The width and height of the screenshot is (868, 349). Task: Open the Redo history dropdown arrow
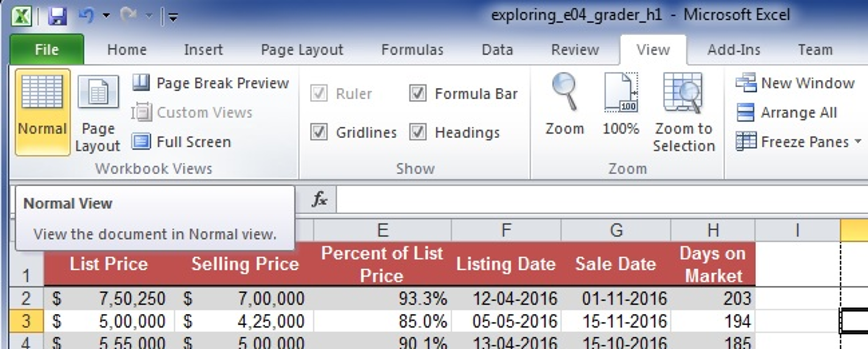pyautogui.click(x=148, y=16)
